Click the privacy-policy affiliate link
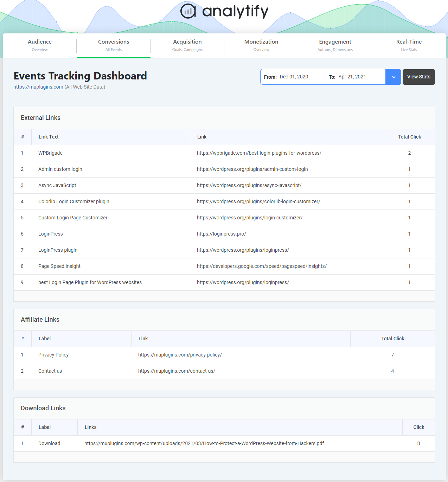 point(180,355)
